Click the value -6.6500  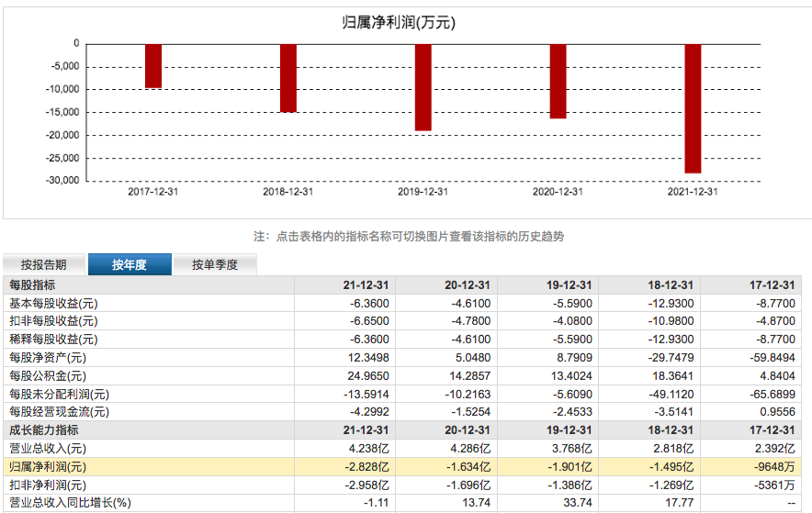click(x=368, y=320)
